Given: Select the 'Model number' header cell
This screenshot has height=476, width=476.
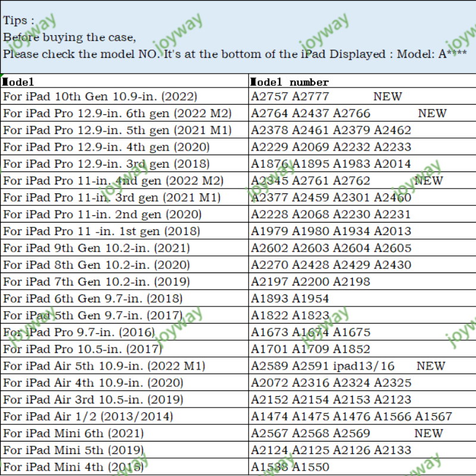Looking at the screenshot, I should pyautogui.click(x=362, y=81).
